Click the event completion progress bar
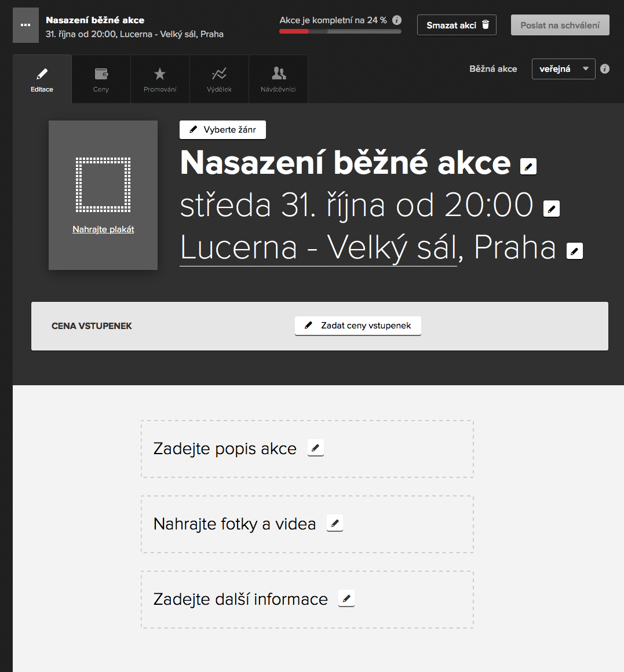 tap(340, 31)
